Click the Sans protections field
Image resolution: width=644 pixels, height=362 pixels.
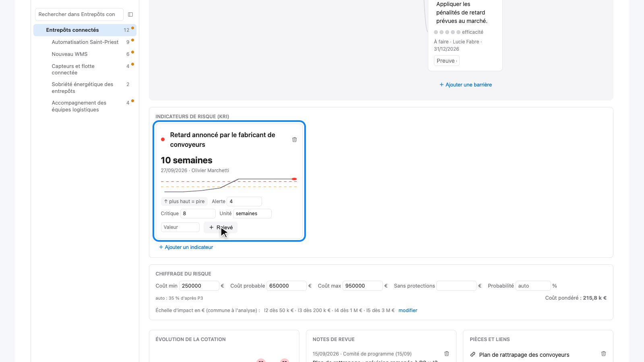tap(456, 286)
